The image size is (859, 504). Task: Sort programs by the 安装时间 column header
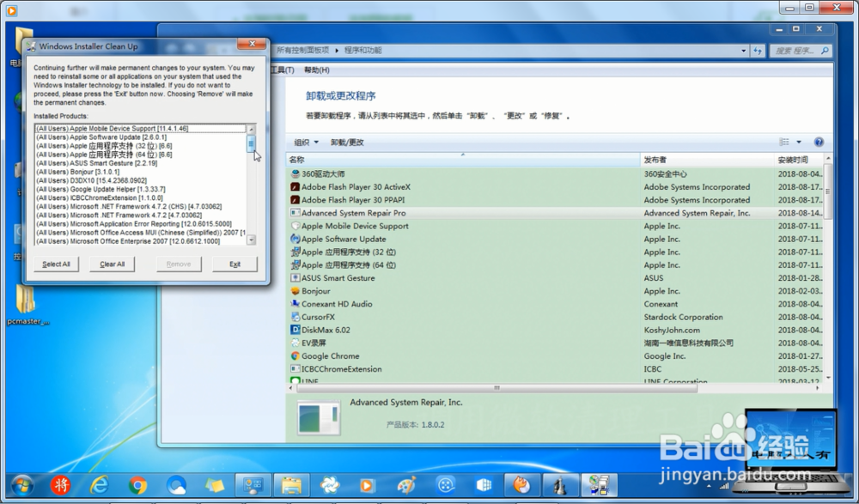pos(799,160)
